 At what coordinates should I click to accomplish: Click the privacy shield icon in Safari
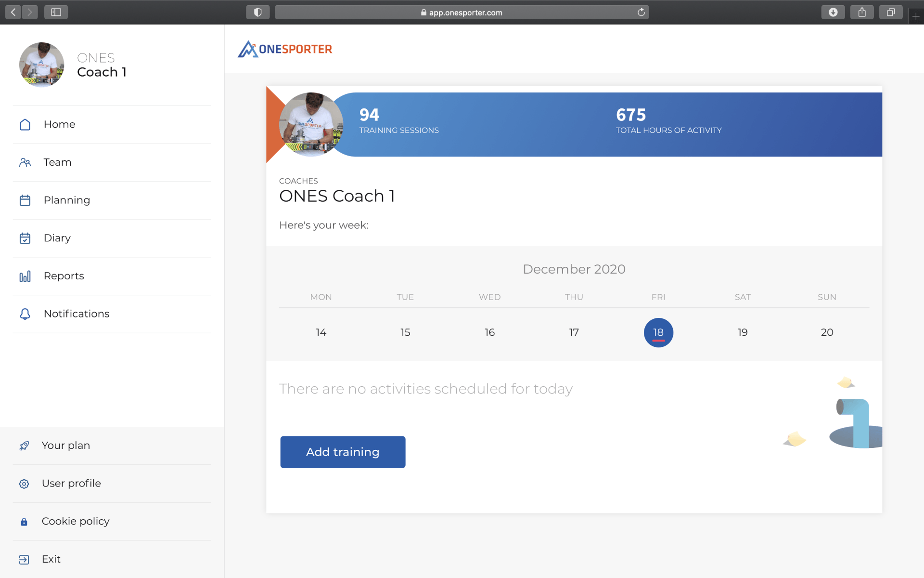[258, 12]
